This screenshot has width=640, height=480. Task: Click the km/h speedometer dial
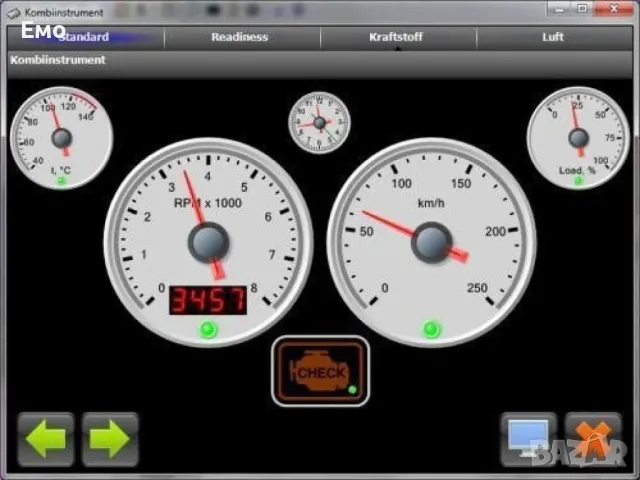tap(432, 241)
